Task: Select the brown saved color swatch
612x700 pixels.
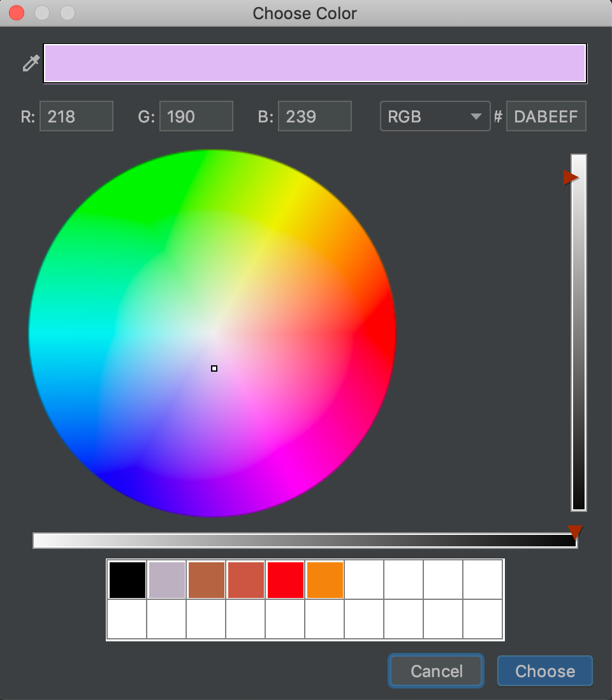Action: tap(205, 579)
